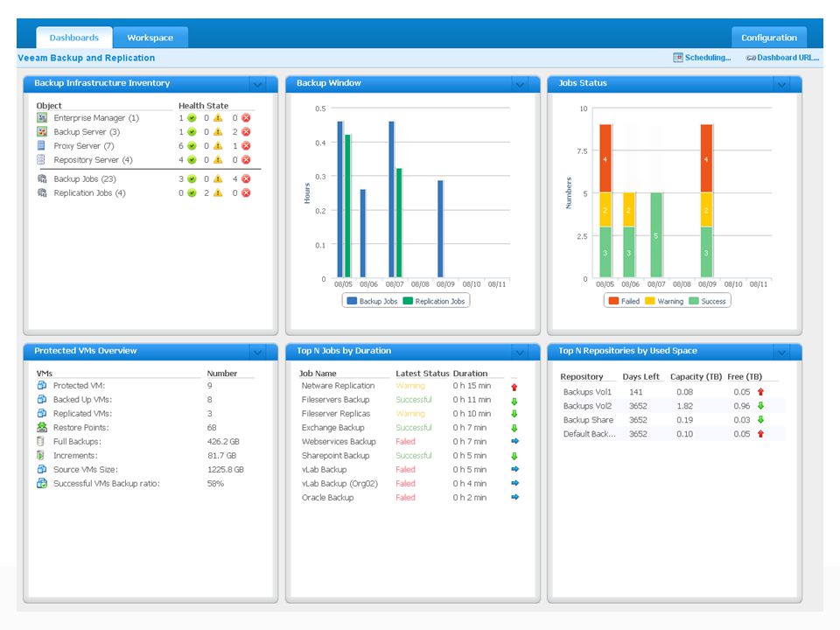Viewport: 840px width, 630px height.
Task: Click the Restore Points icon
Action: click(42, 428)
